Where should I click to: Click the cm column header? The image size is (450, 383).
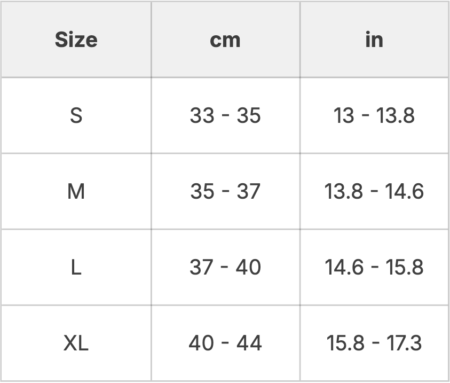click(225, 40)
